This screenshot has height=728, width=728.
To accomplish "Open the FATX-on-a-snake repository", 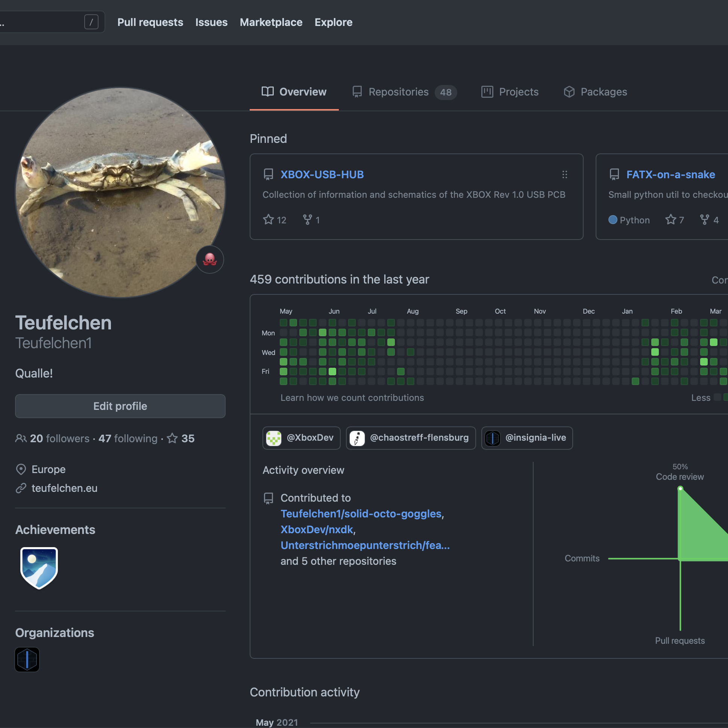I will pyautogui.click(x=671, y=174).
